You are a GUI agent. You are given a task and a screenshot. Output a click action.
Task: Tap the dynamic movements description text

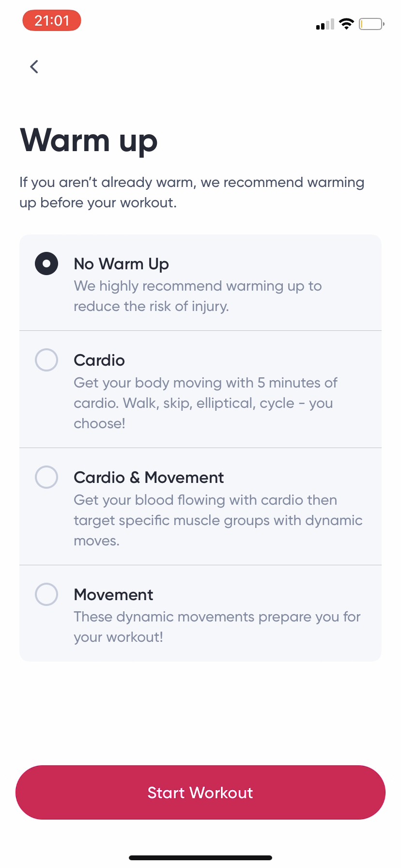coord(216,626)
